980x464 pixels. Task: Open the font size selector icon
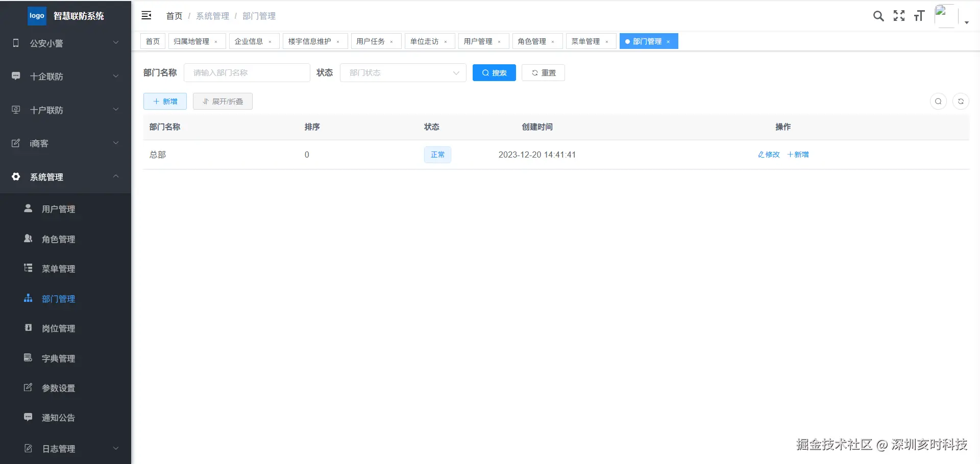click(x=919, y=16)
